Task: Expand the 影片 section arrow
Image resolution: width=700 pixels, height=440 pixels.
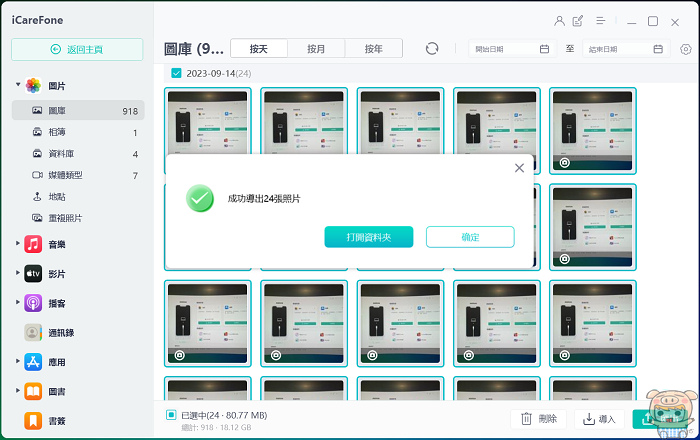Action: pyautogui.click(x=18, y=272)
